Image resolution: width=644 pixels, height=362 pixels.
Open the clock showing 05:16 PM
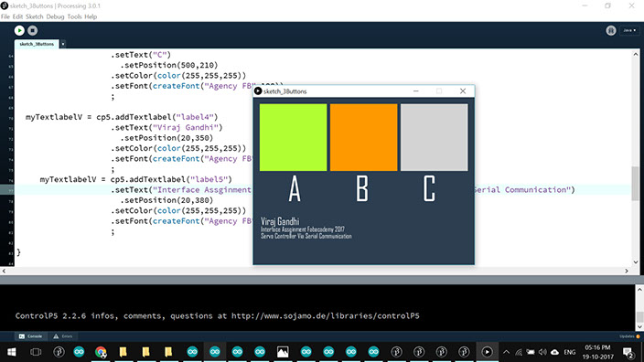pyautogui.click(x=598, y=352)
